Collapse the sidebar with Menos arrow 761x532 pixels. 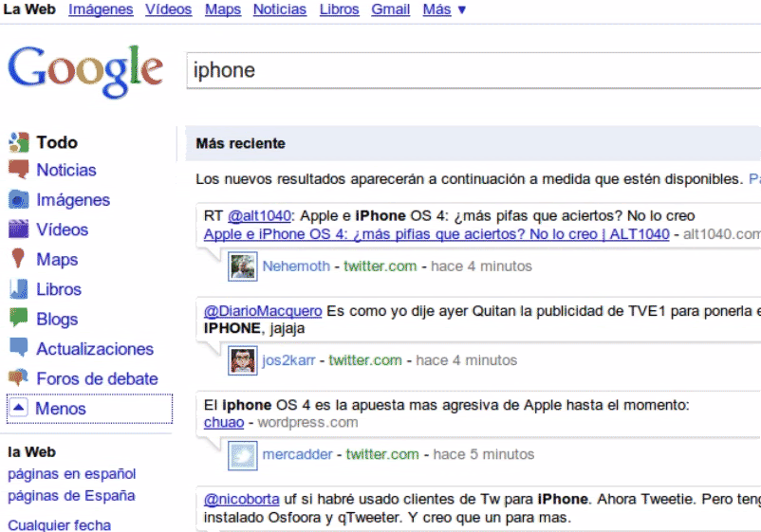pos(18,408)
